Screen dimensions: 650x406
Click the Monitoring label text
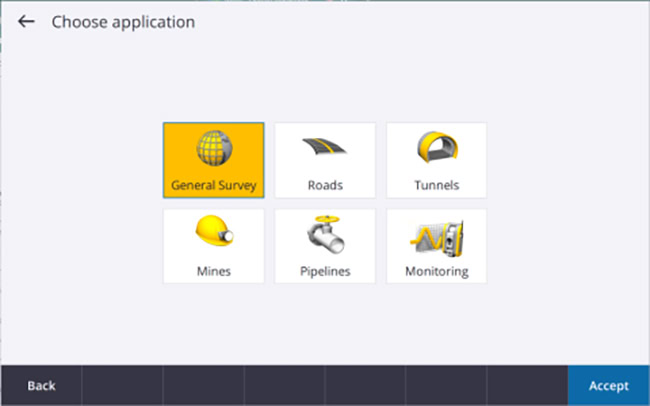click(437, 271)
